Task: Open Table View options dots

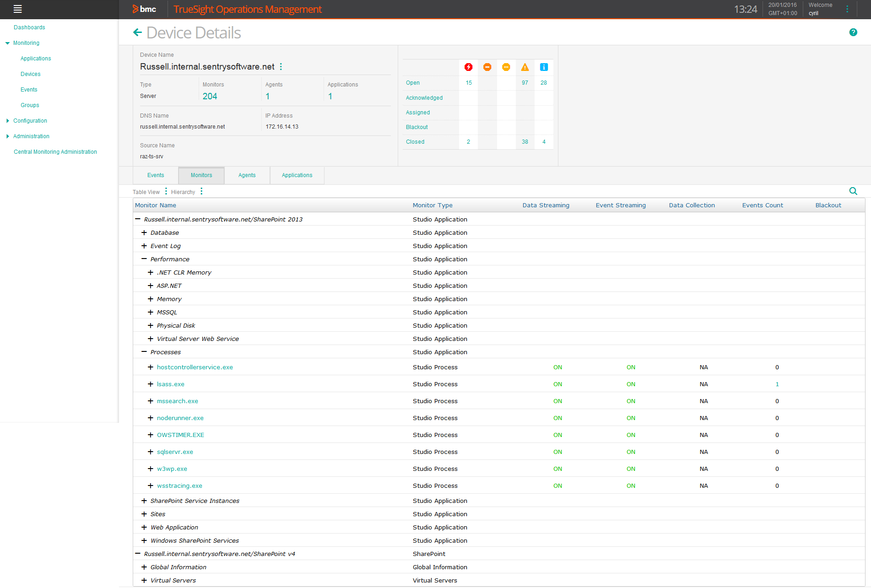Action: (x=166, y=191)
